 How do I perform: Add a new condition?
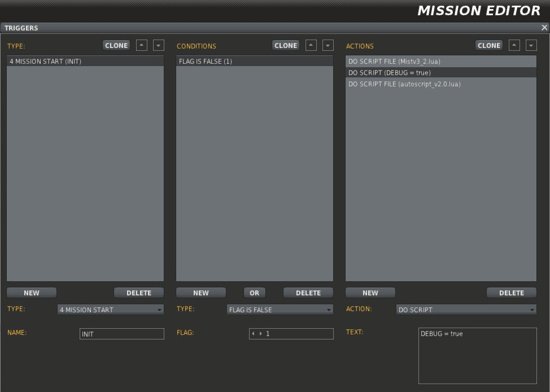(201, 293)
